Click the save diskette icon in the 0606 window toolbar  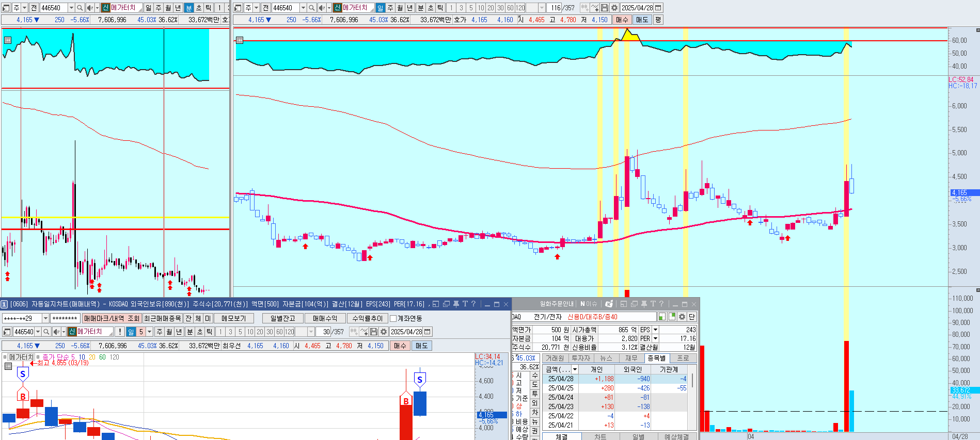point(374,332)
